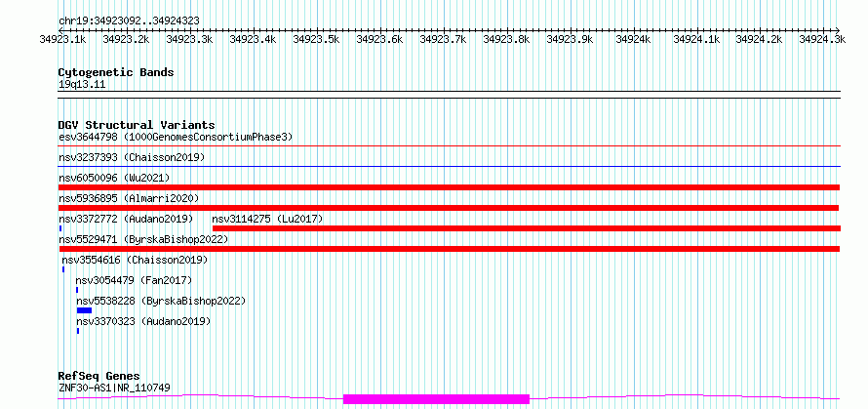Screen dimensions: 868x409
Task: Click the Cytogenetic Bands track title
Action: click(116, 72)
